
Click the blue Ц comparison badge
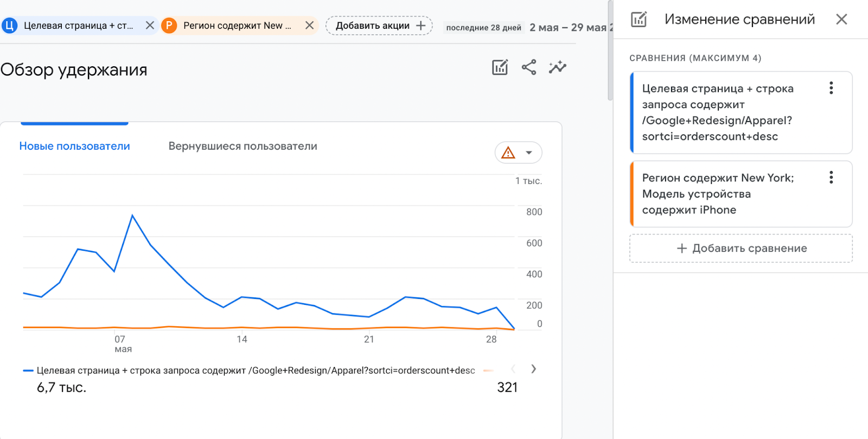(9, 26)
